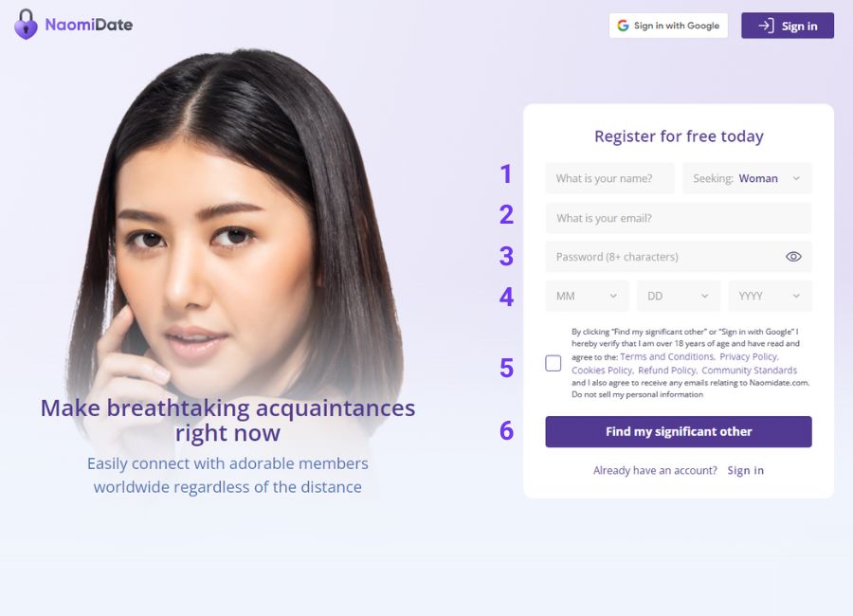Click Sign in link below the form

tap(745, 470)
